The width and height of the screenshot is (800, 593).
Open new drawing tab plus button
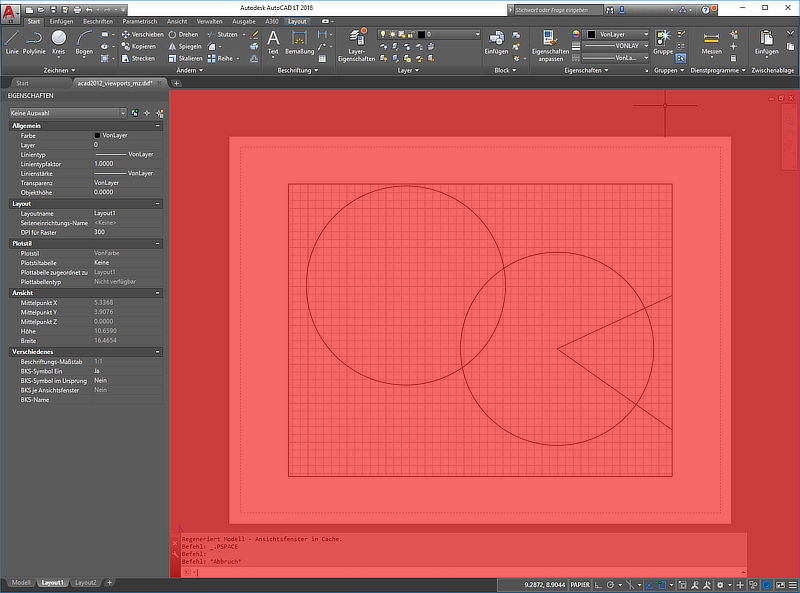[177, 83]
